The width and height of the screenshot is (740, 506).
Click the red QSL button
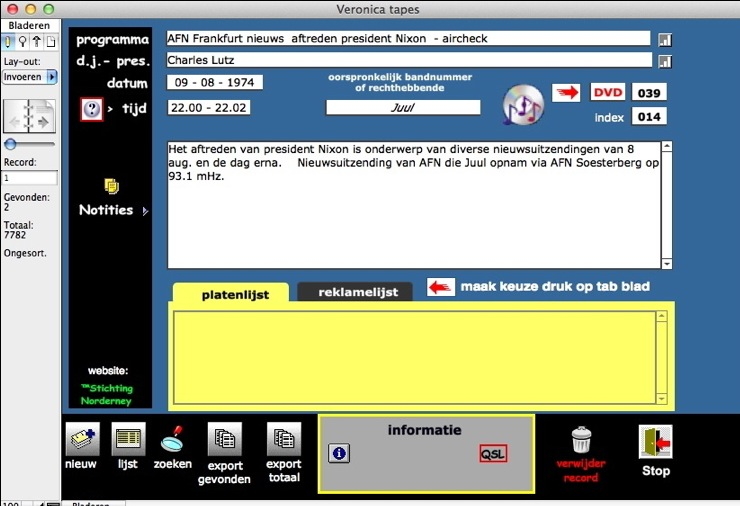click(493, 453)
